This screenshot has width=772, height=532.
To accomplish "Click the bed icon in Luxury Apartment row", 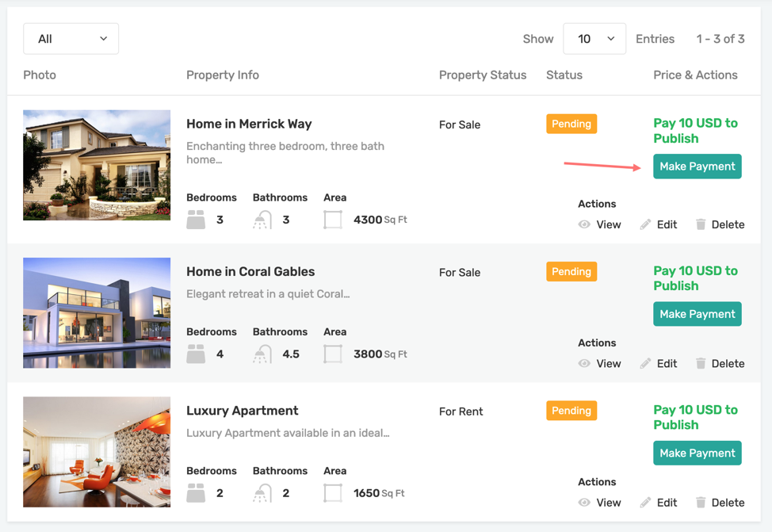I will (196, 492).
